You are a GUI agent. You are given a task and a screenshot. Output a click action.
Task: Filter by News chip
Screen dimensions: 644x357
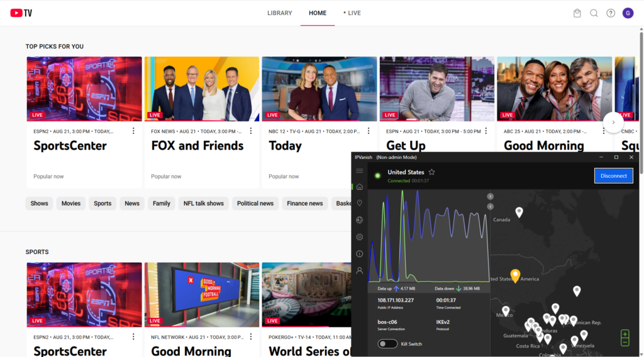click(132, 203)
